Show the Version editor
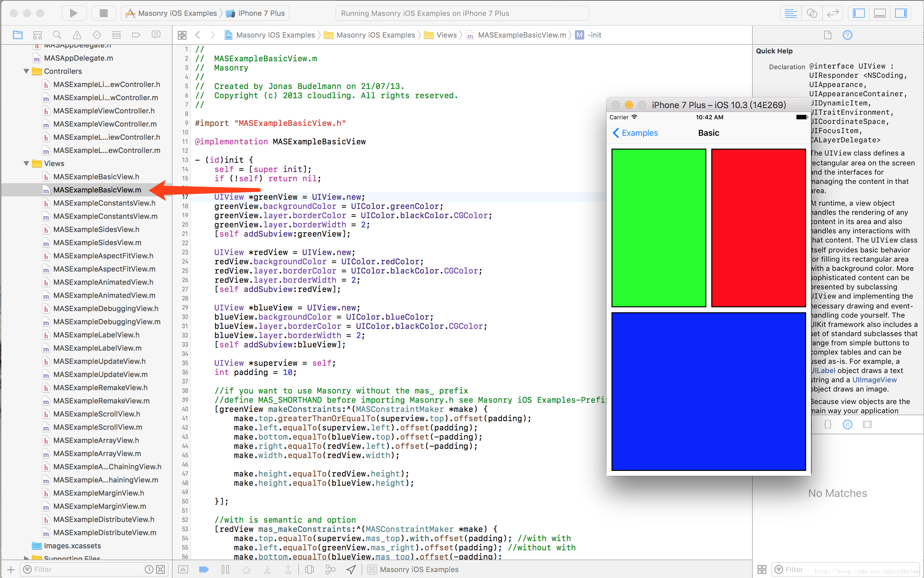924x578 pixels. click(833, 14)
